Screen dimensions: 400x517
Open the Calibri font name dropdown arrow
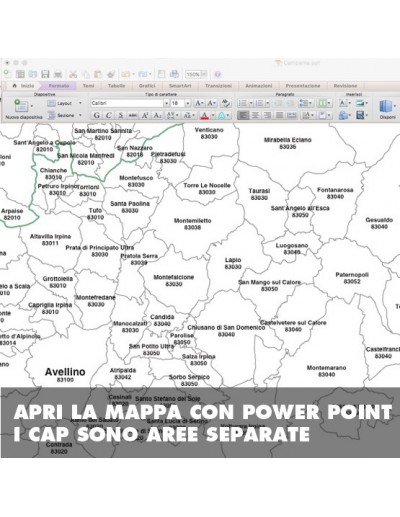pyautogui.click(x=166, y=103)
